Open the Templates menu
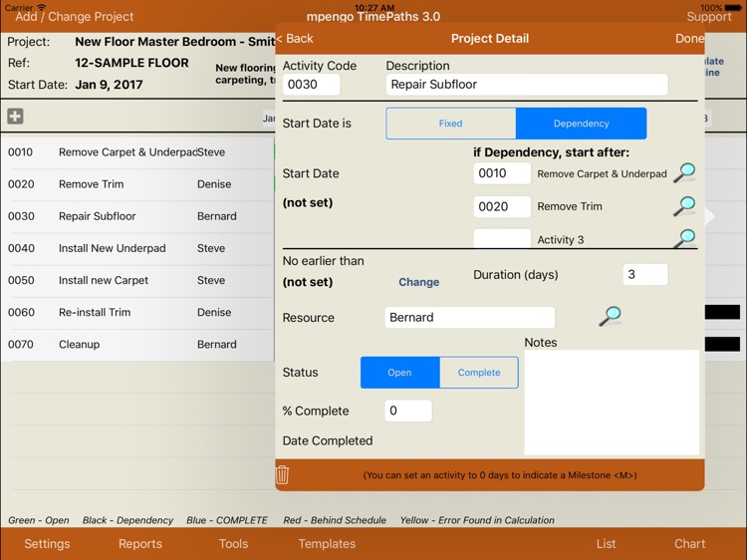This screenshot has width=747, height=560. (327, 544)
